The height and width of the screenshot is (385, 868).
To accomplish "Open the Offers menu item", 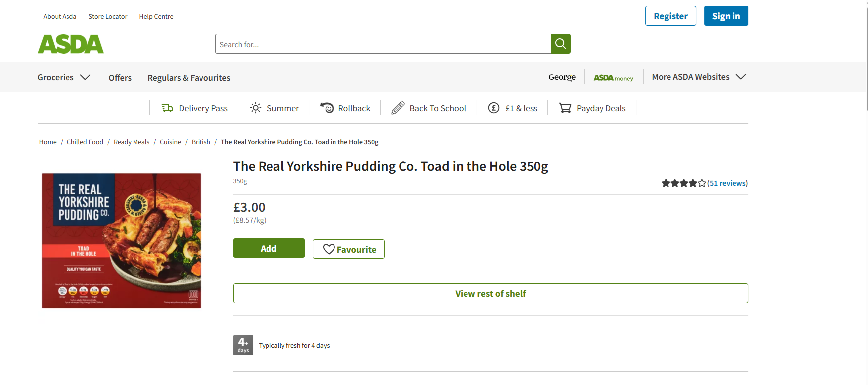I will [x=120, y=78].
